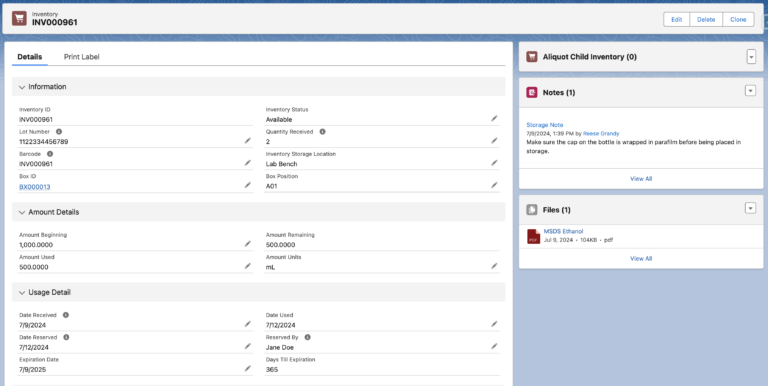The image size is (768, 386).
Task: Edit Reserved By with pencil icon
Action: pos(494,346)
